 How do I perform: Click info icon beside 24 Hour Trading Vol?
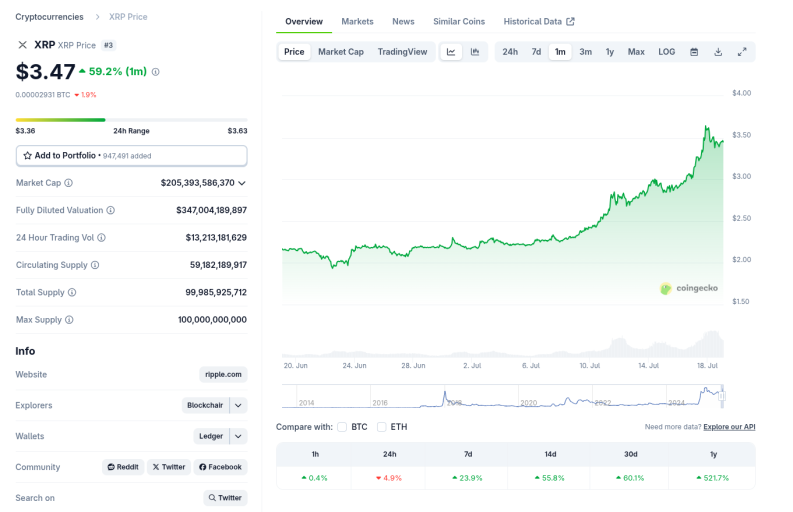(101, 237)
